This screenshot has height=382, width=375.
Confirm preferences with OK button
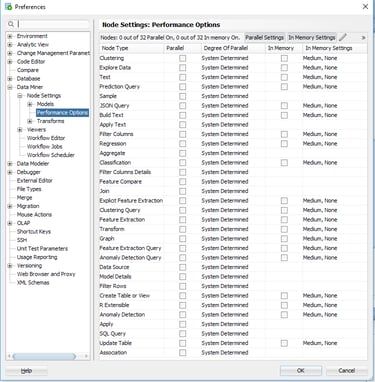click(301, 370)
